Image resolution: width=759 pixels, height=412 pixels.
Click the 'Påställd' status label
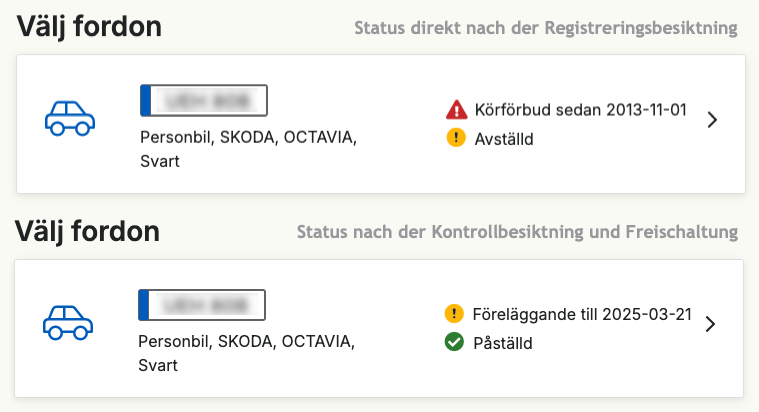point(503,343)
